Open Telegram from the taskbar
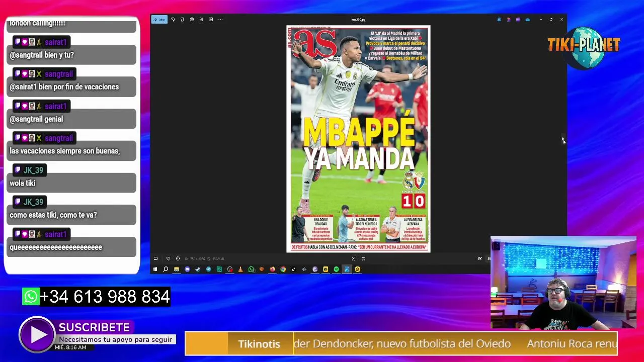The height and width of the screenshot is (362, 644). pyautogui.click(x=208, y=269)
